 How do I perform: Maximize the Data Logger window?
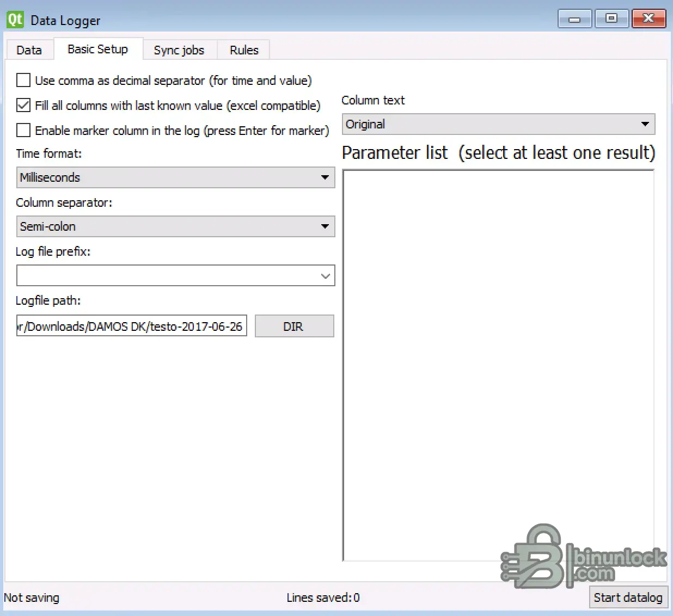pyautogui.click(x=611, y=19)
